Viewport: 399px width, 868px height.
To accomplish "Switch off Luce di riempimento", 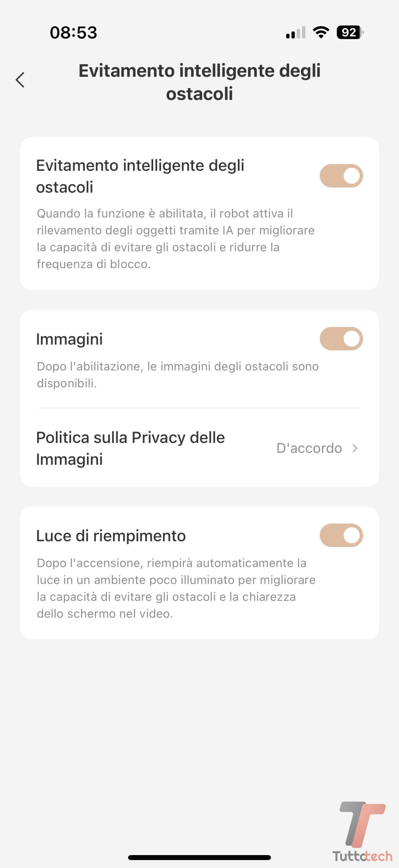I will coord(341,535).
